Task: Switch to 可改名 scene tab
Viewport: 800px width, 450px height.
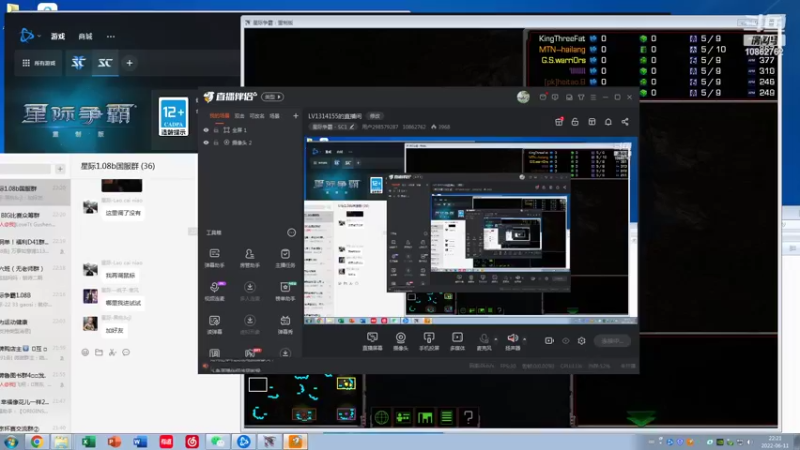Action: click(x=257, y=116)
